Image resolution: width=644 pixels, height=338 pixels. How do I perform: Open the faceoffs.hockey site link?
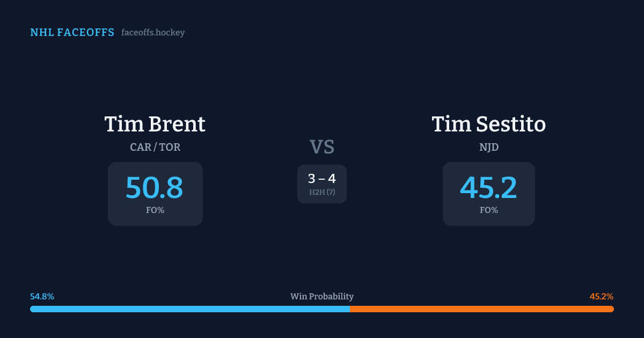[x=153, y=33]
